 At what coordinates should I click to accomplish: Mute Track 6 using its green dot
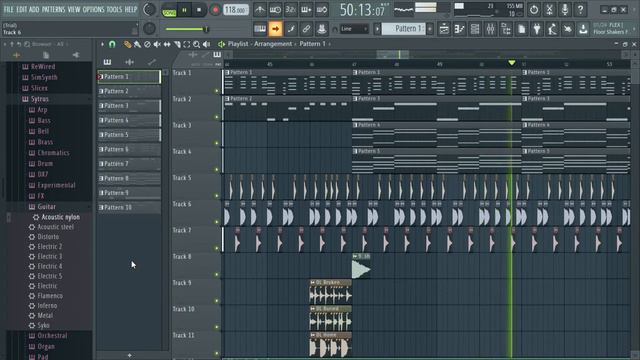pyautogui.click(x=217, y=222)
